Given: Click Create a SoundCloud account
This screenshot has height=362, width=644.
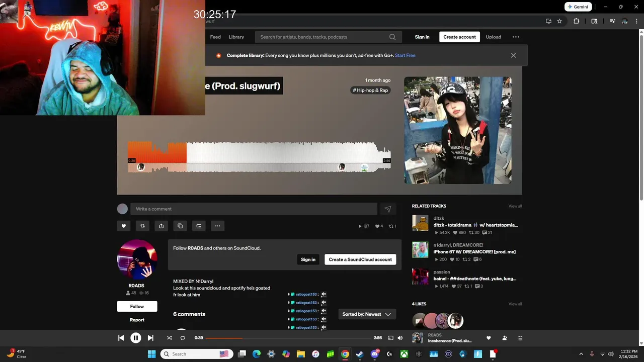Looking at the screenshot, I should (x=360, y=259).
